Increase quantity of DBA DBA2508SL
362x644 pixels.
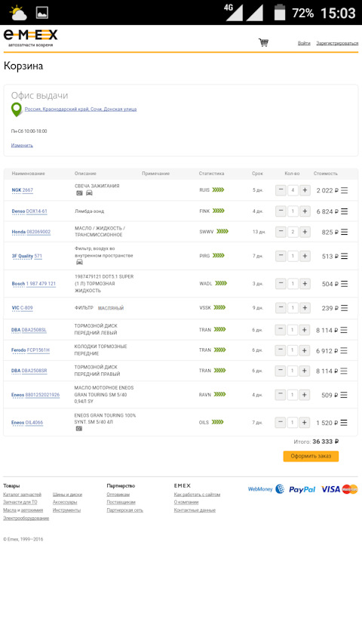(x=304, y=330)
